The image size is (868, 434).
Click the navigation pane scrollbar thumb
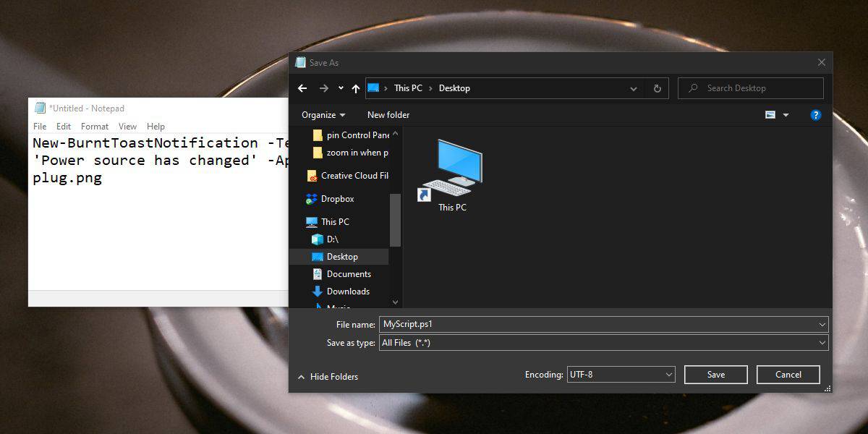click(x=396, y=221)
